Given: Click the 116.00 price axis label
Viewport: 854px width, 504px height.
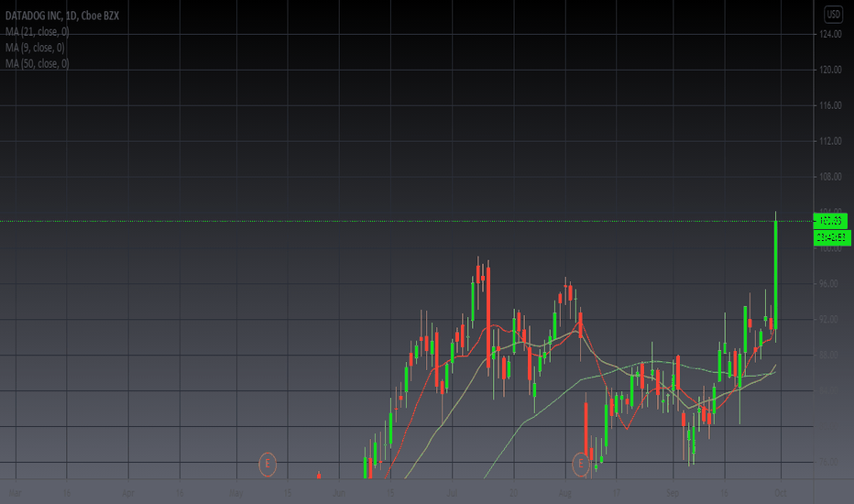Looking at the screenshot, I should click(830, 105).
